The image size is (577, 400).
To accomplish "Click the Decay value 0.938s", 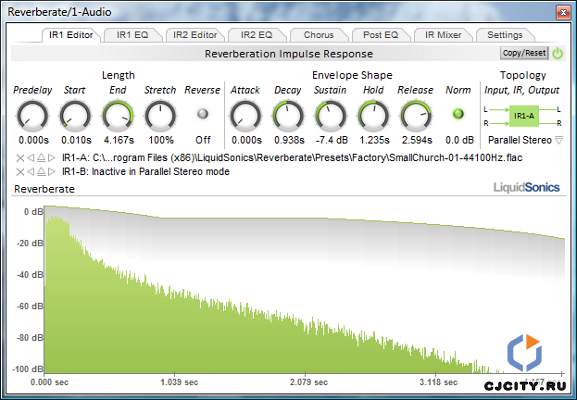I will pos(289,140).
